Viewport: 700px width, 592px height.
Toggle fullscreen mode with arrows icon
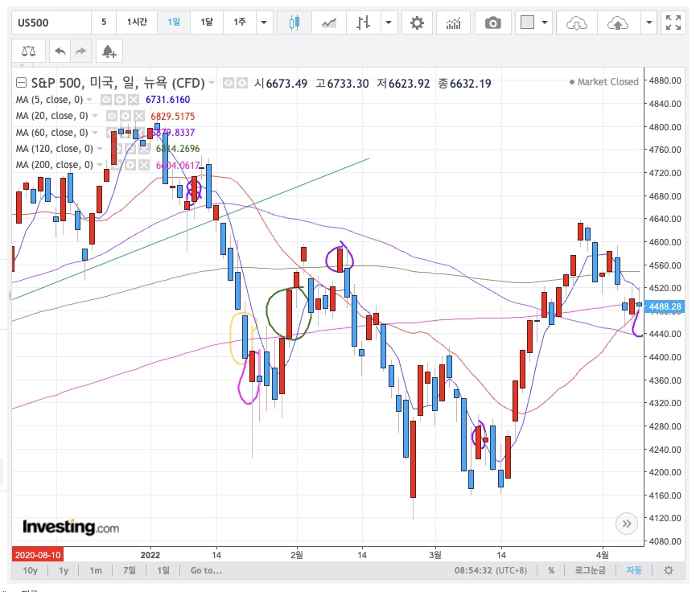[673, 23]
